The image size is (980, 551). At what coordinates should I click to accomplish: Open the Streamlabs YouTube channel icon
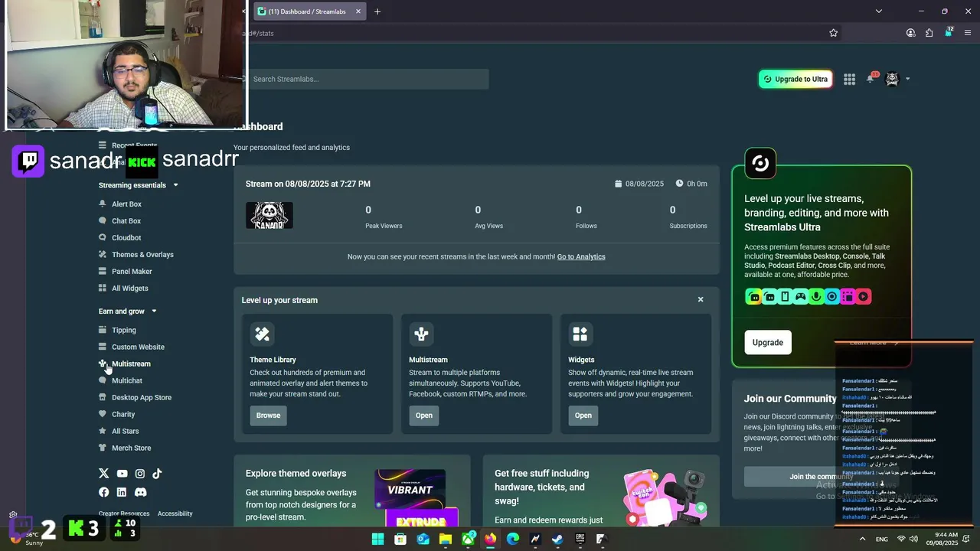(x=122, y=474)
